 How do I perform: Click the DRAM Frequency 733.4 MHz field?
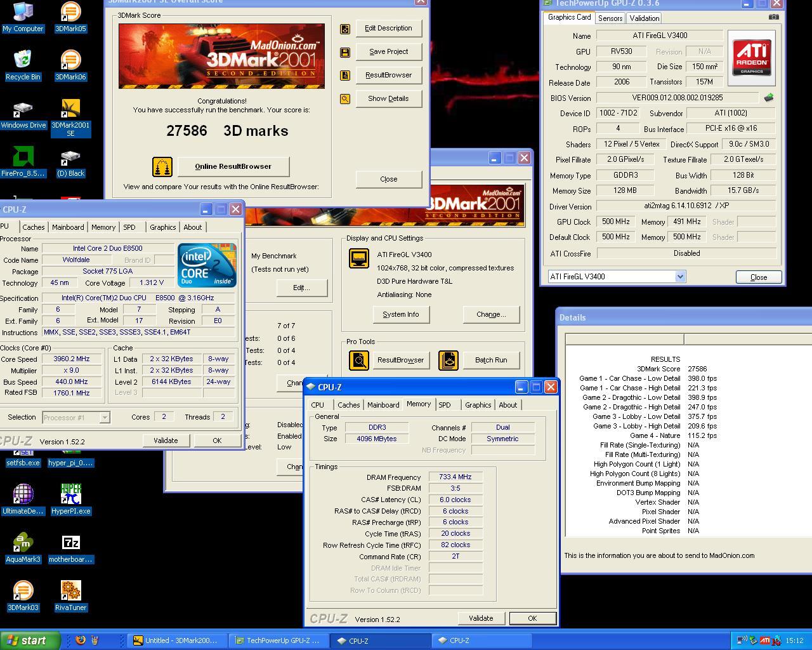coord(455,477)
